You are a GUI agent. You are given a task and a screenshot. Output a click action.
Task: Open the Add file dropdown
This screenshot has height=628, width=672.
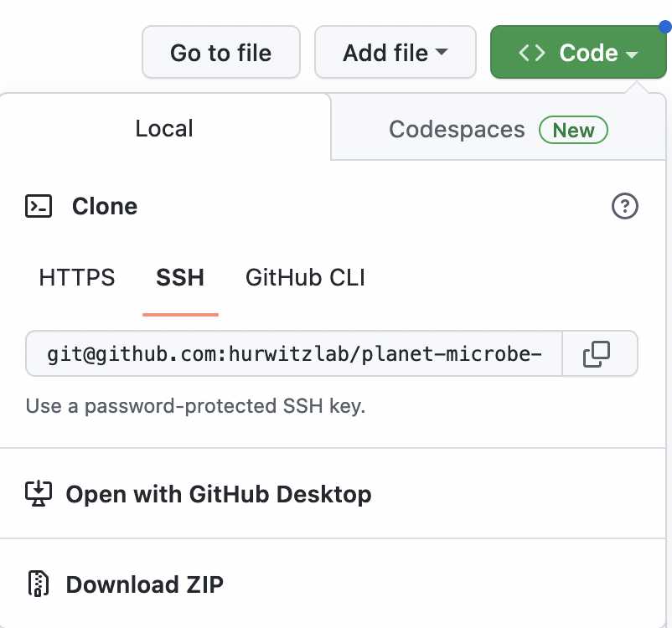point(395,52)
